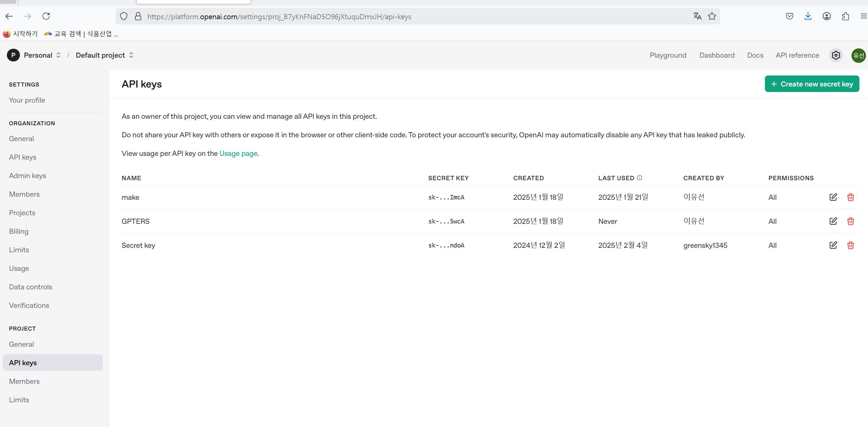868x427 pixels.
Task: Open the Docs tab
Action: tap(755, 55)
